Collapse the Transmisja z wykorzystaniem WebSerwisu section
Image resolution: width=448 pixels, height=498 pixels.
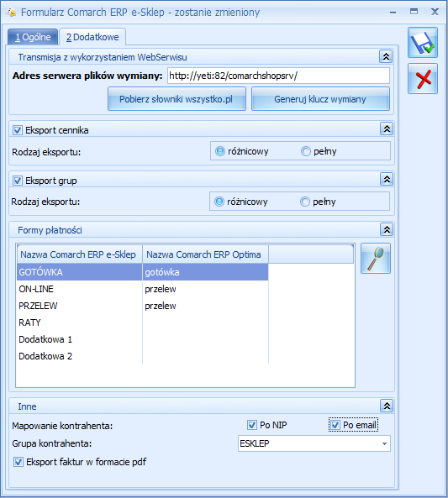[x=386, y=56]
